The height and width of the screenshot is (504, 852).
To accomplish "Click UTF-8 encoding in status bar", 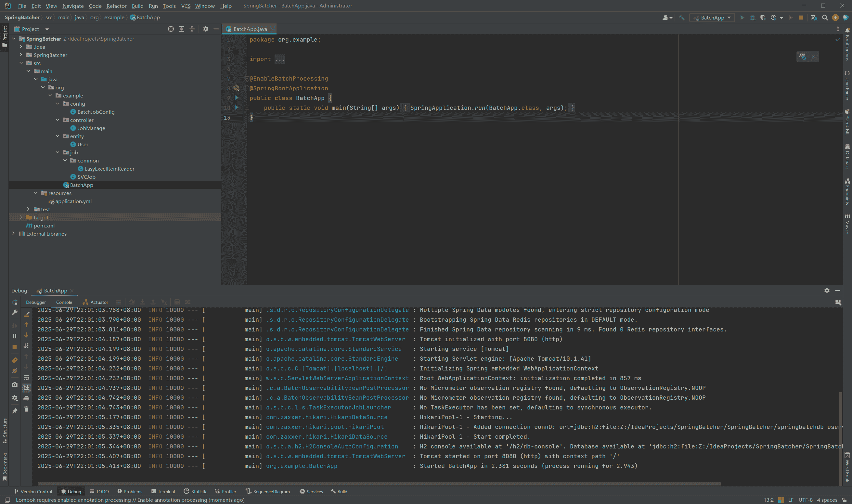I will point(806,500).
